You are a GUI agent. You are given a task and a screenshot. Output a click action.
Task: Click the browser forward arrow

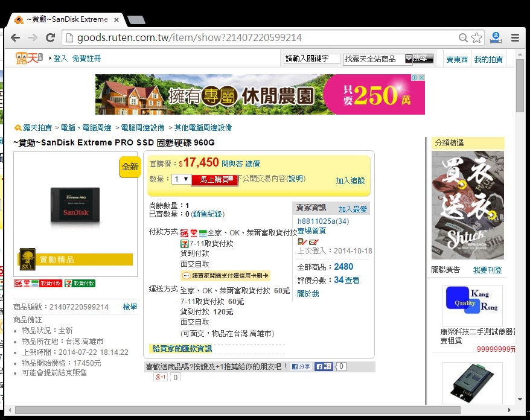coord(33,38)
